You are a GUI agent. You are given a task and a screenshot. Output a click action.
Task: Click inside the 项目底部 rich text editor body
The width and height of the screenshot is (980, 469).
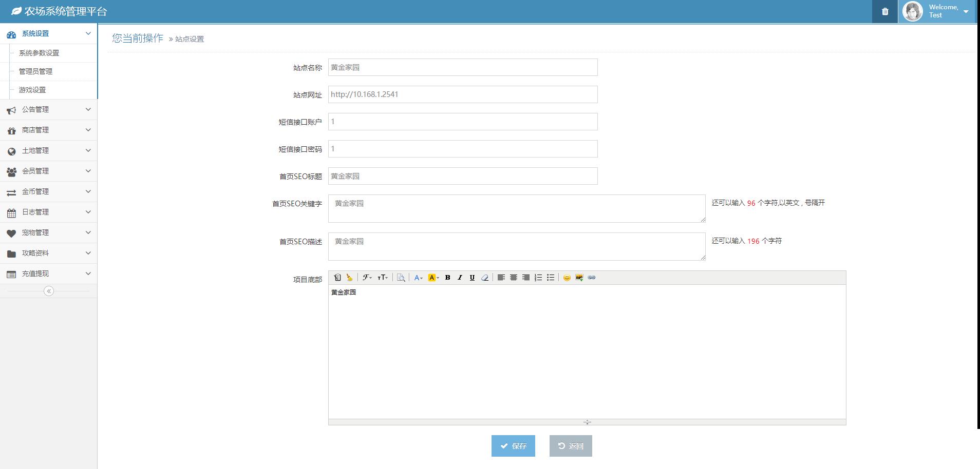coord(587,352)
